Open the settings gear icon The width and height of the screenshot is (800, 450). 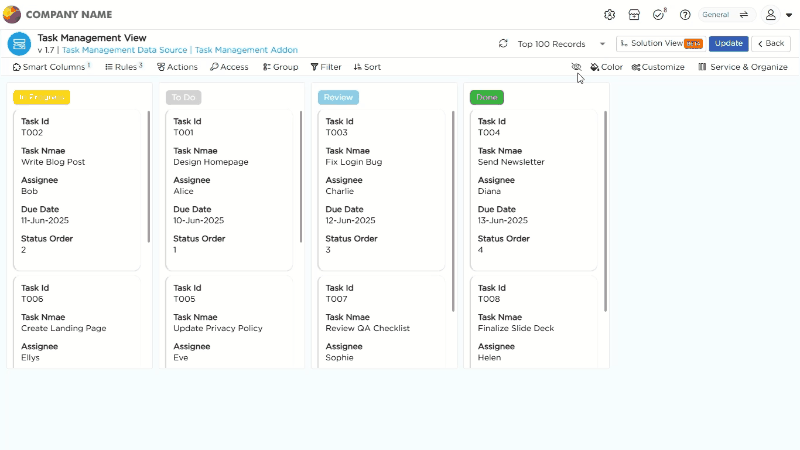pos(610,15)
